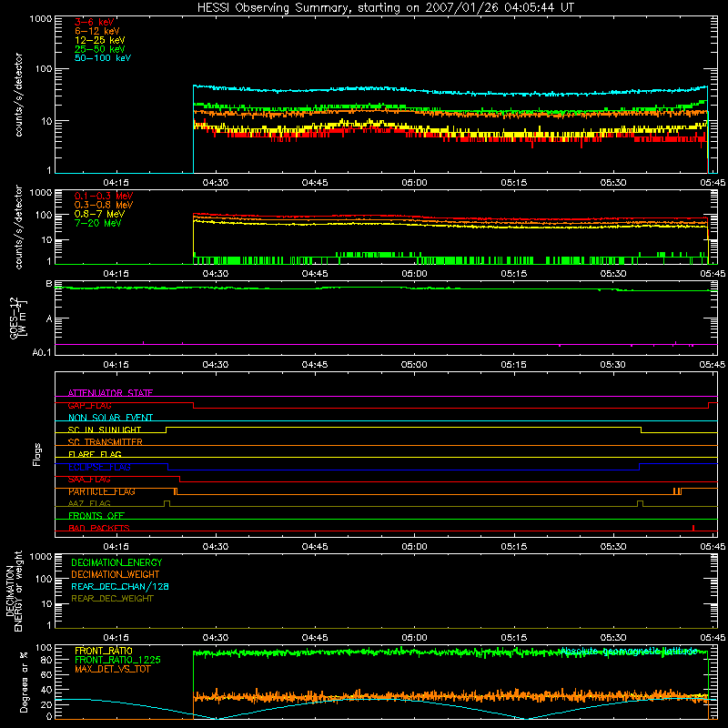Select the AAZ_FLAG label
The width and height of the screenshot is (728, 728).
tap(89, 503)
